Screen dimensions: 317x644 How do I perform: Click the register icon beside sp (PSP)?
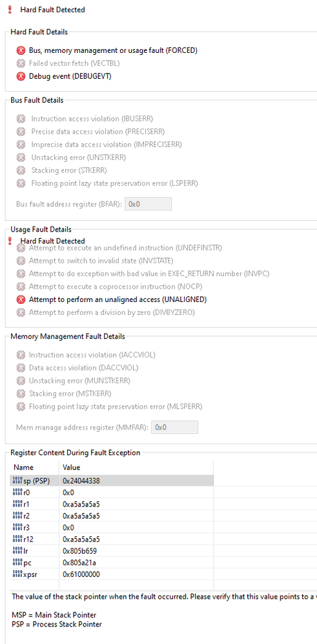[17, 481]
